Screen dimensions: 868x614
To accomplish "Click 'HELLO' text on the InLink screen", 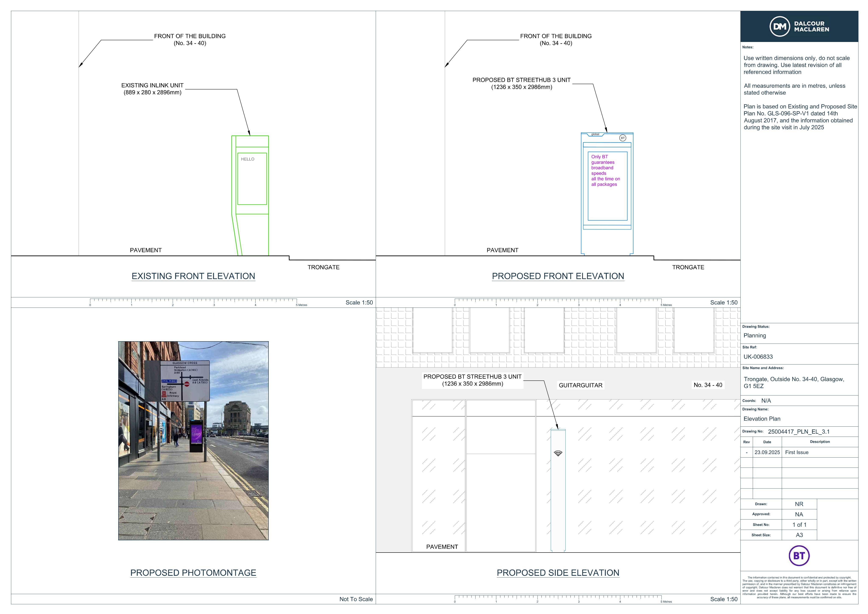I will click(x=248, y=159).
